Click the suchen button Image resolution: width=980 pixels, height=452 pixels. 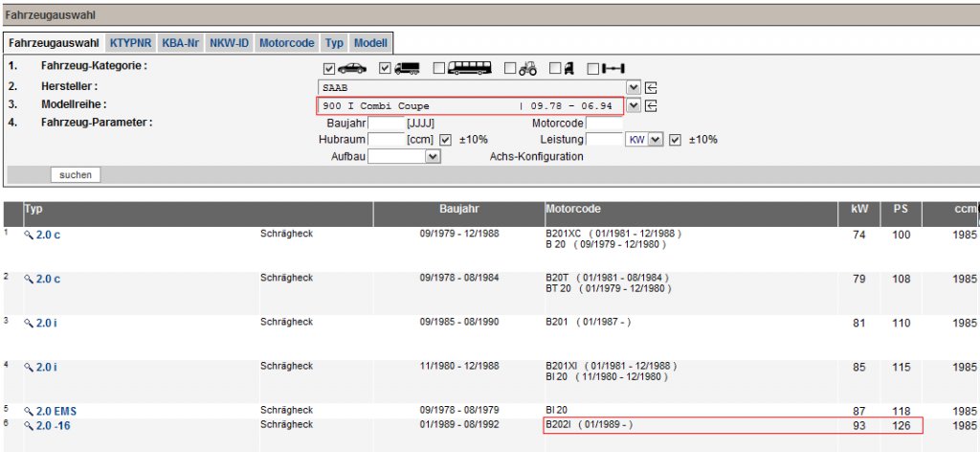(x=76, y=175)
